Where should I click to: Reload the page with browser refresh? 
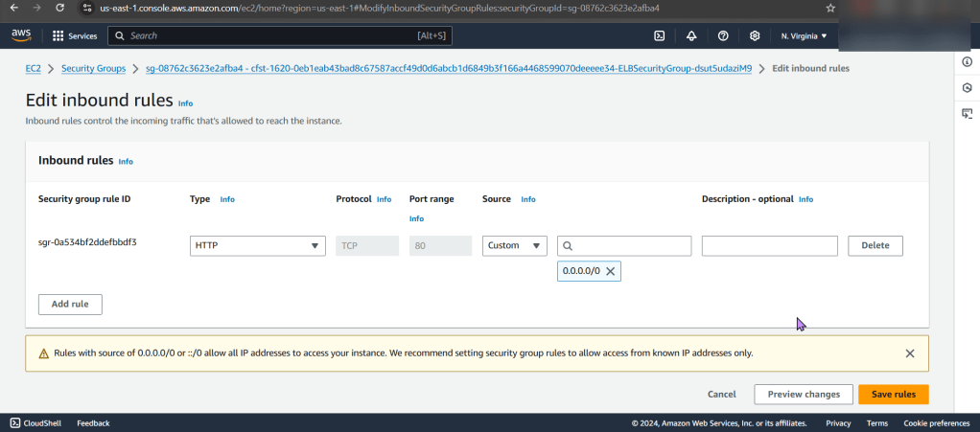tap(59, 8)
